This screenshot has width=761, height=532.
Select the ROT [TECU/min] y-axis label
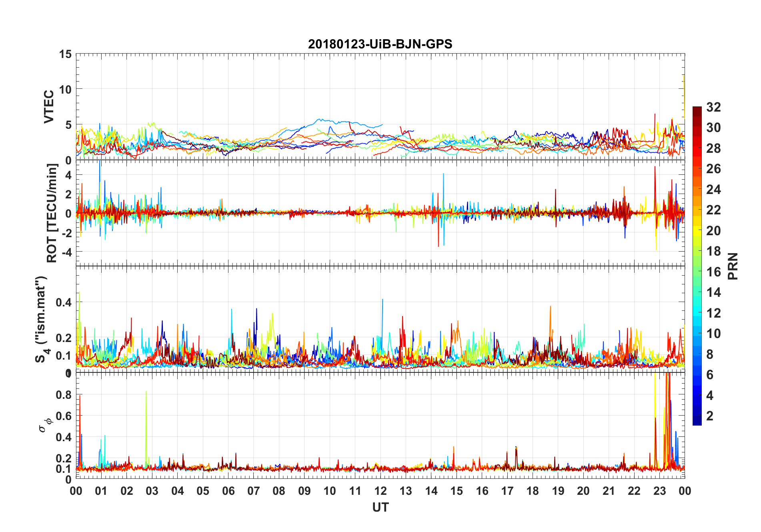pyautogui.click(x=52, y=213)
